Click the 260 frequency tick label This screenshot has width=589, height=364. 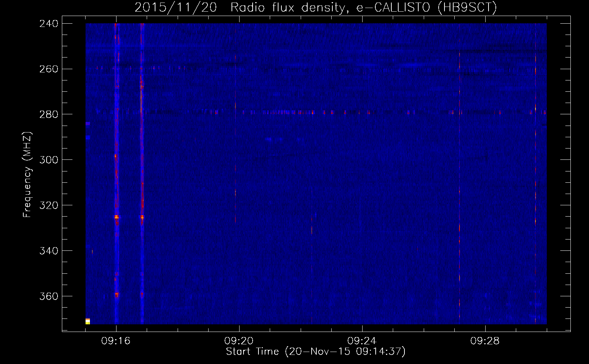click(x=48, y=69)
